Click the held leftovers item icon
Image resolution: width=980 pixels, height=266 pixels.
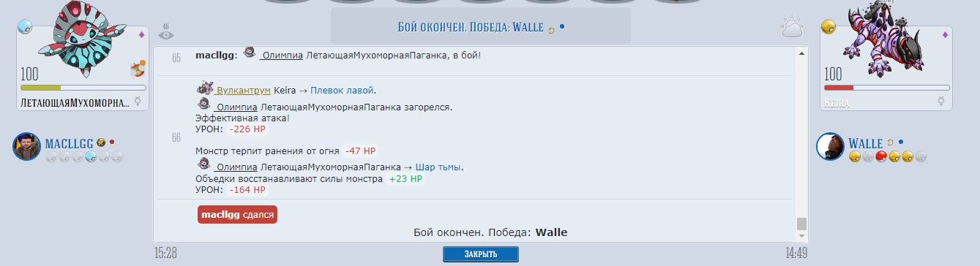(137, 69)
